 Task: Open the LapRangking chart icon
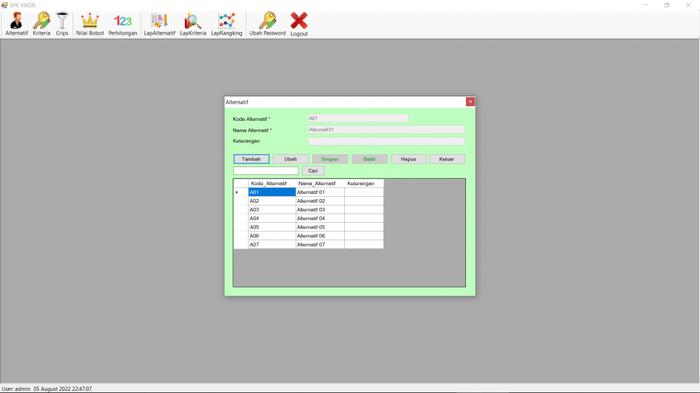click(227, 24)
